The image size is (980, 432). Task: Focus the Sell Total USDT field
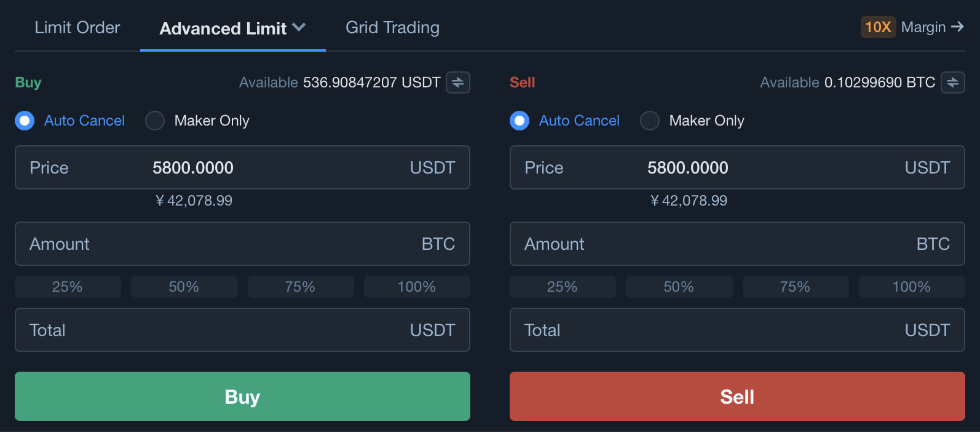coord(737,330)
